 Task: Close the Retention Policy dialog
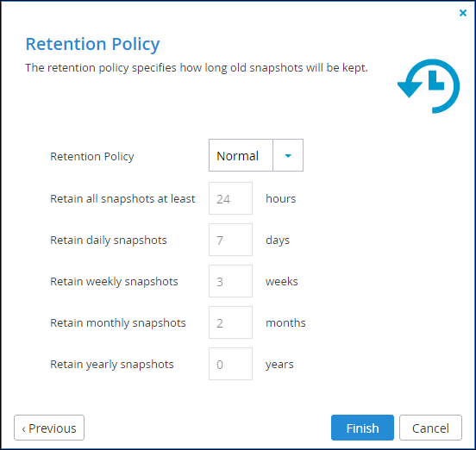tap(463, 13)
